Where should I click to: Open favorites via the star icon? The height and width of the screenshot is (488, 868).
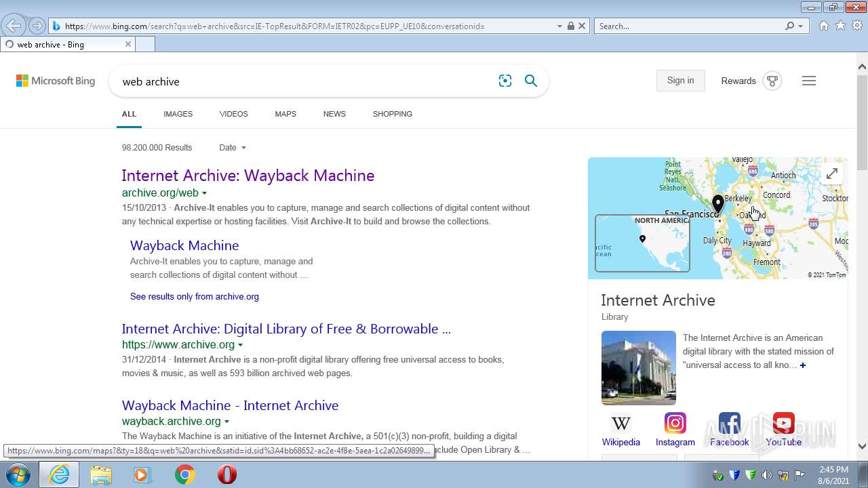(840, 26)
